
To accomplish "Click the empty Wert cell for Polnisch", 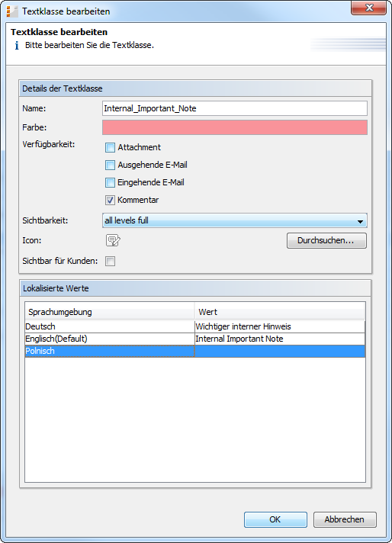I will [x=280, y=351].
